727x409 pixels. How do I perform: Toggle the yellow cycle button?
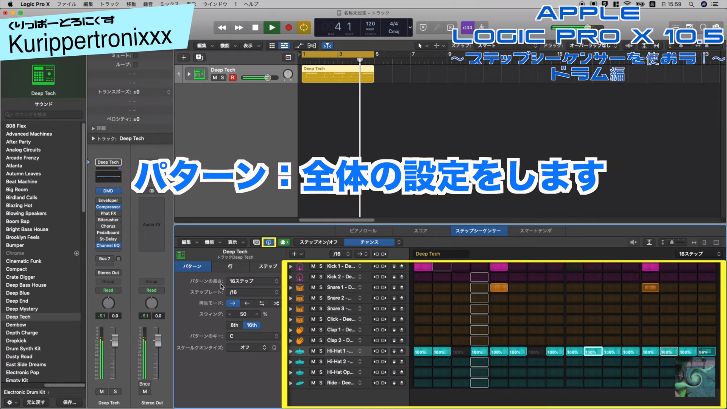click(x=304, y=28)
